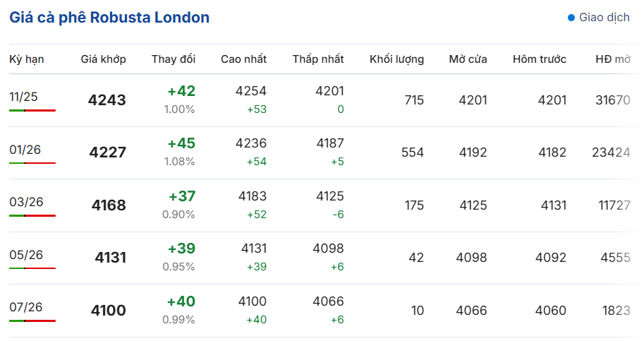Click the 715 volume value

(x=414, y=100)
